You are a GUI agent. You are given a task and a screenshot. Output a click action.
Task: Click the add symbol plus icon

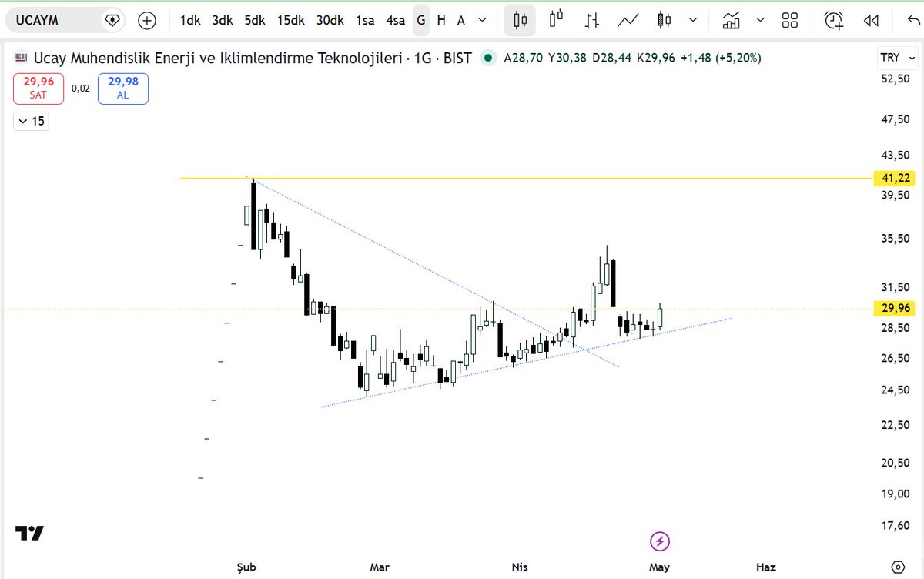point(147,21)
